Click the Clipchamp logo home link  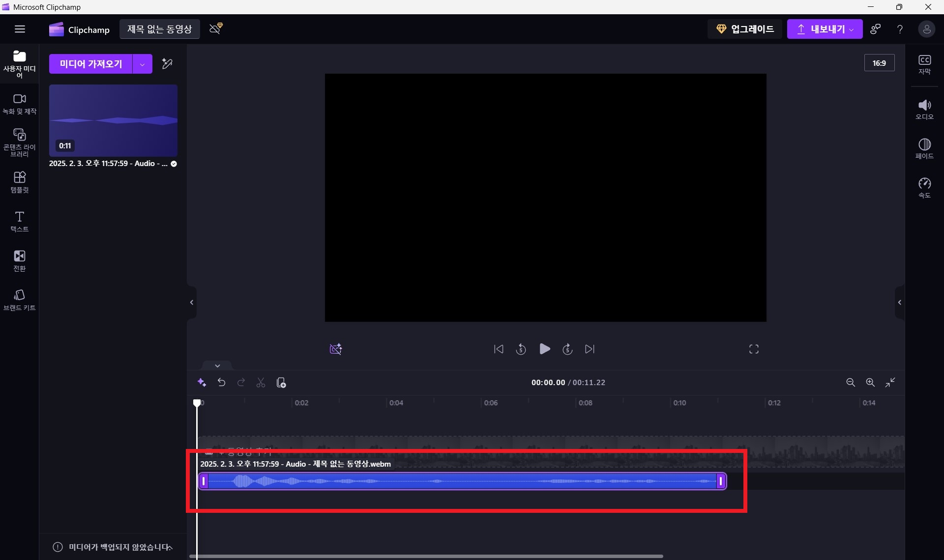[x=79, y=29]
